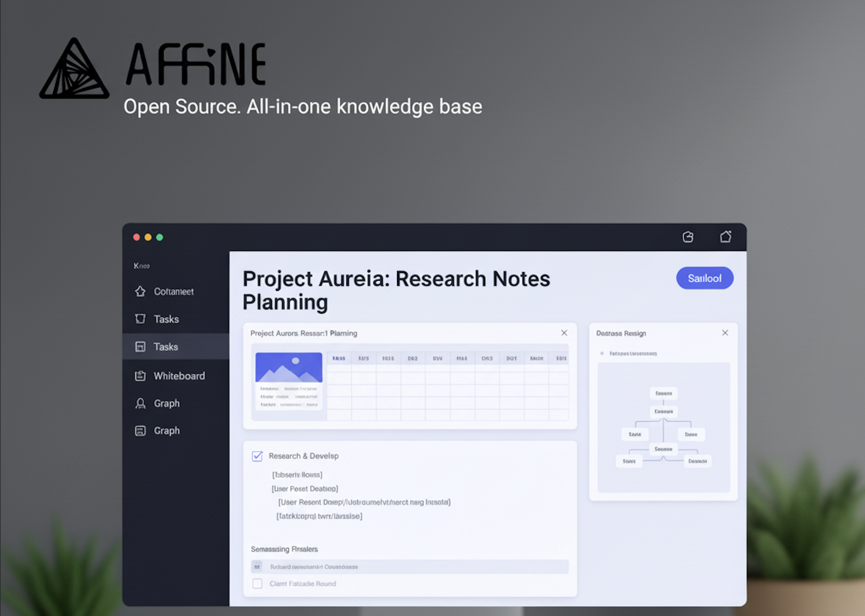865x616 pixels.
Task: Close the Deatrass Resign panel
Action: 725,333
